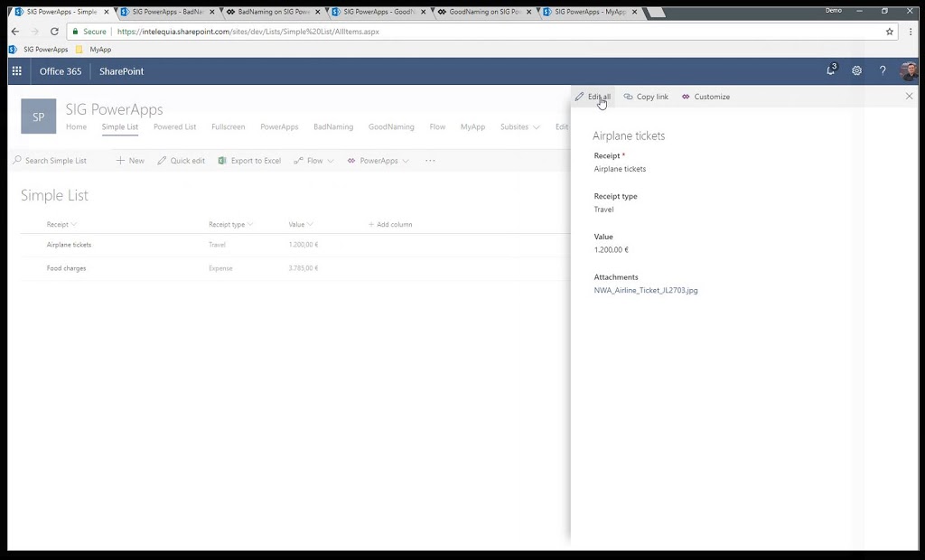Screen dimensions: 925x560
Task: Open the Fullscreen navigation link
Action: pyautogui.click(x=229, y=126)
